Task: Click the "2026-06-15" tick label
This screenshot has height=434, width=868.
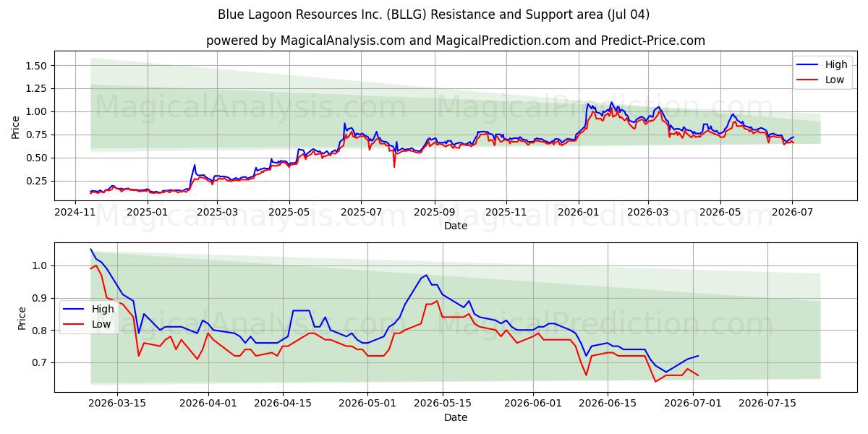Action: [607, 404]
